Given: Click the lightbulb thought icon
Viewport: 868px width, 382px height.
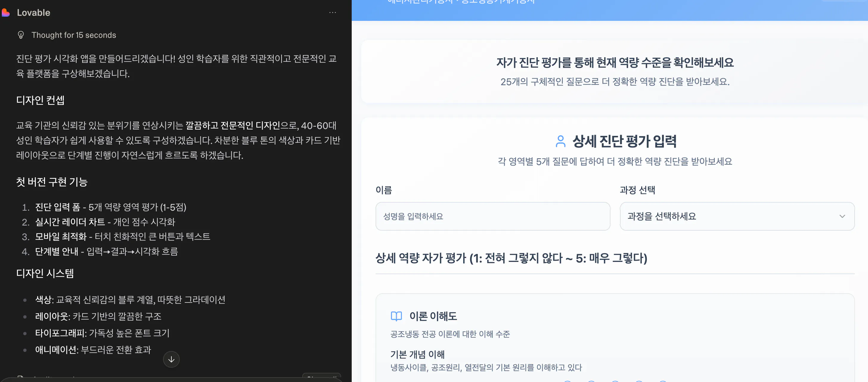Looking at the screenshot, I should (21, 35).
